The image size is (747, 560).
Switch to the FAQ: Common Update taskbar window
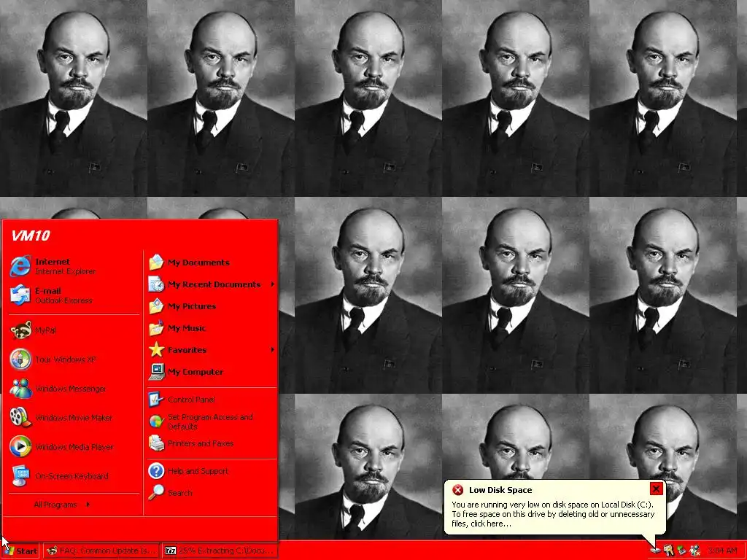[x=102, y=551]
